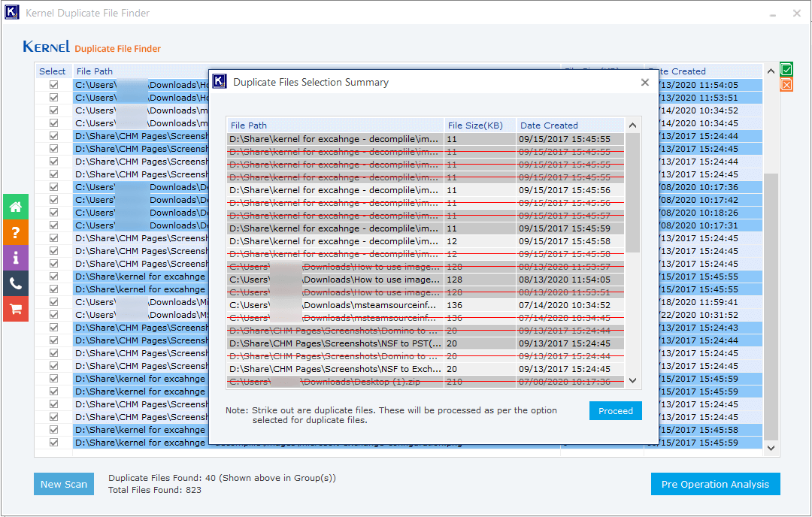Screen dimensions: 812x517
Task: Sort by Date Created column in summary dialog
Action: point(570,125)
